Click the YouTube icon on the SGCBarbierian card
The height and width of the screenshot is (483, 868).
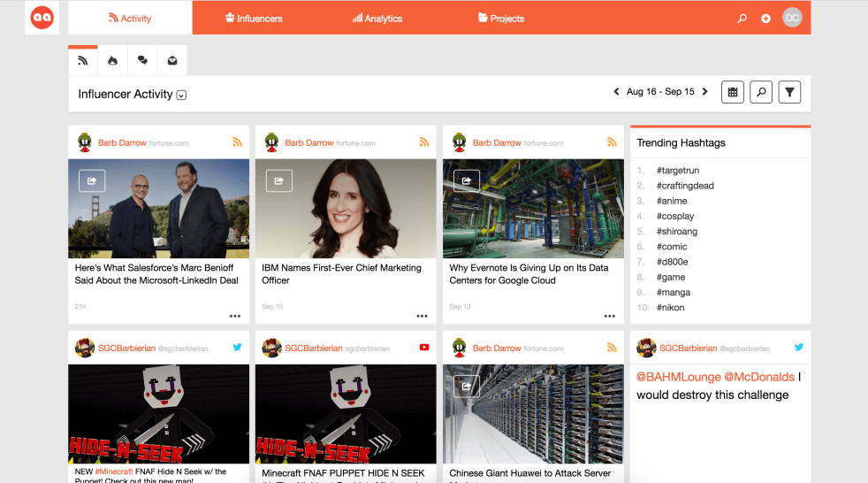[x=424, y=348]
